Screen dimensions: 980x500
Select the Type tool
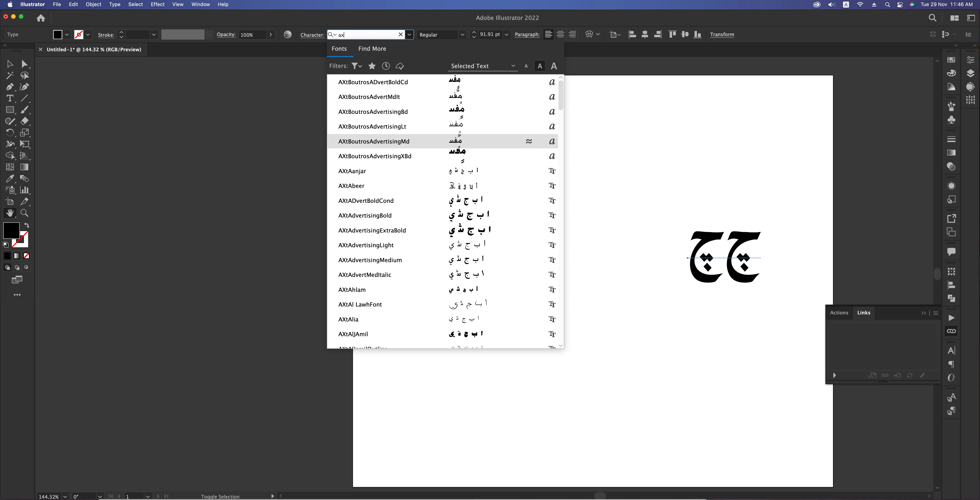pyautogui.click(x=10, y=99)
